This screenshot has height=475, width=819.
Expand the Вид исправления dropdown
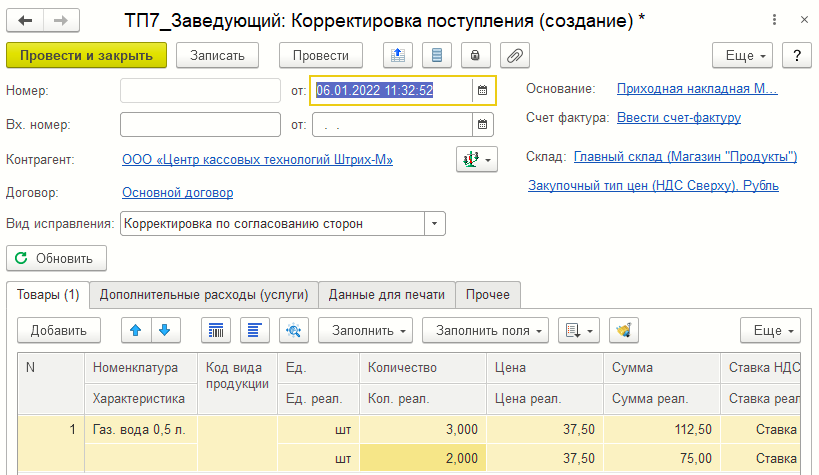point(435,223)
